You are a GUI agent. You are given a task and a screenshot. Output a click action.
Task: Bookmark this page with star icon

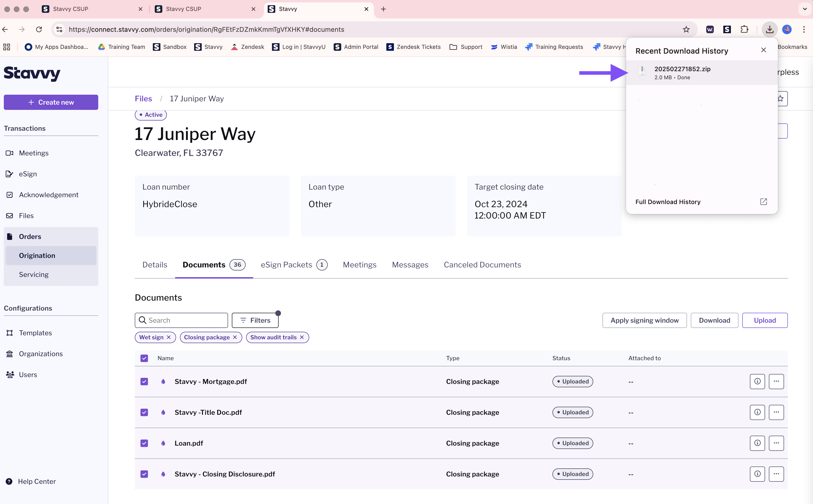click(686, 29)
